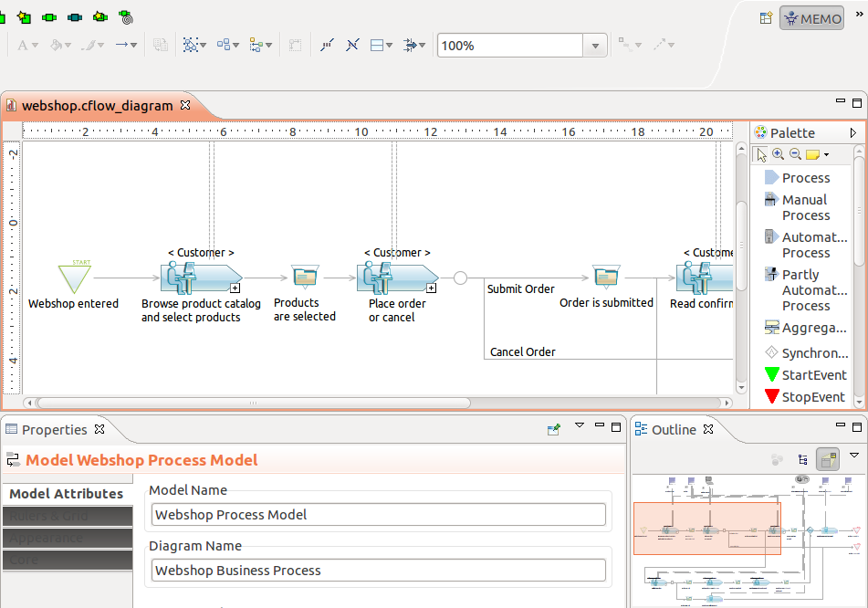Click the dark teal connector block toolbar icon
The width and height of the screenshot is (868, 608).
(x=75, y=17)
